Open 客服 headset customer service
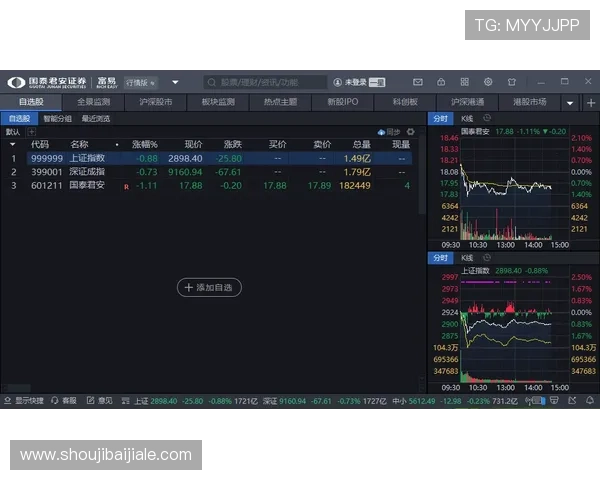The height and width of the screenshot is (480, 600). (x=55, y=400)
